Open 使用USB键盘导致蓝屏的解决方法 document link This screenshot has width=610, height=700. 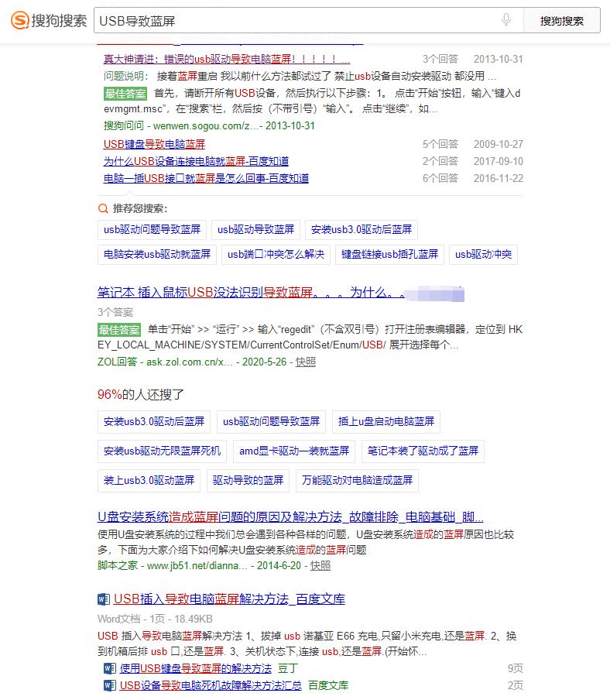click(x=195, y=668)
